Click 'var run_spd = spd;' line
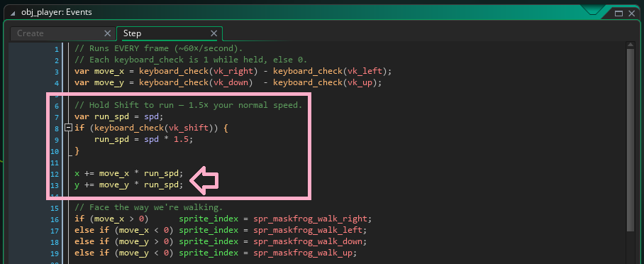The height and width of the screenshot is (264, 644). (x=119, y=117)
